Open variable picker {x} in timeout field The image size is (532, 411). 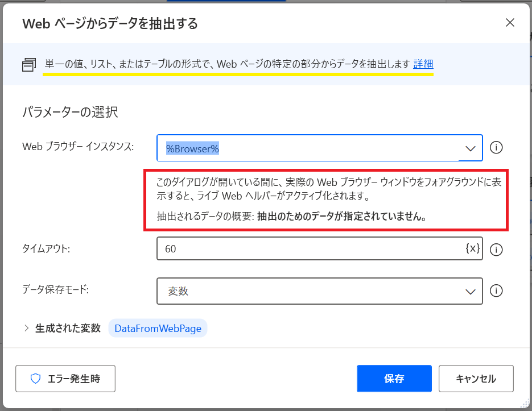click(x=472, y=248)
